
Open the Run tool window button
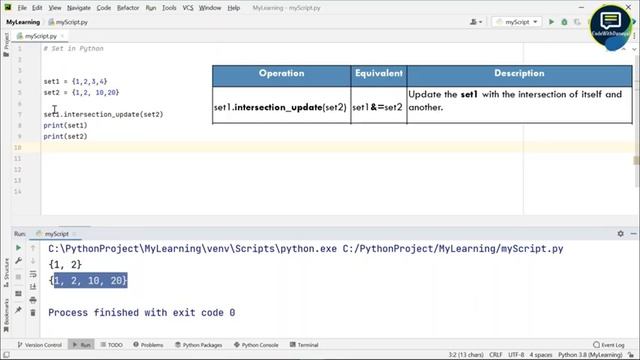click(81, 345)
